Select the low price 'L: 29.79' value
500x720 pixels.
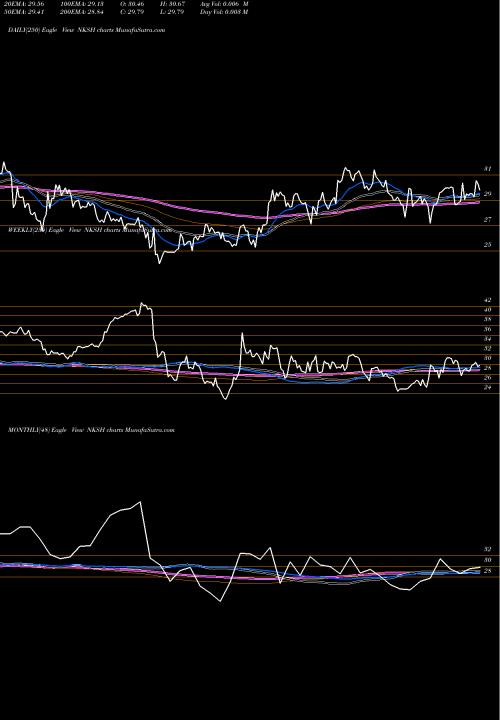172,12
